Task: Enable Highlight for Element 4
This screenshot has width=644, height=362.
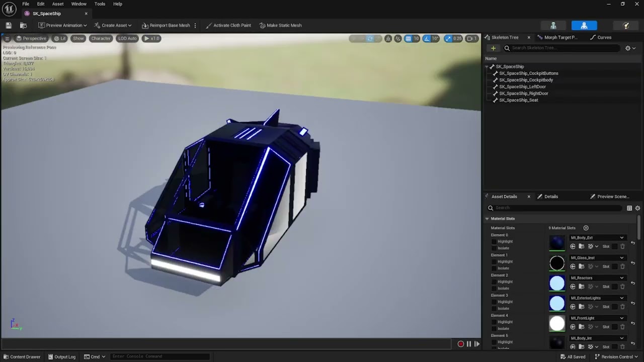Action: [494, 322]
